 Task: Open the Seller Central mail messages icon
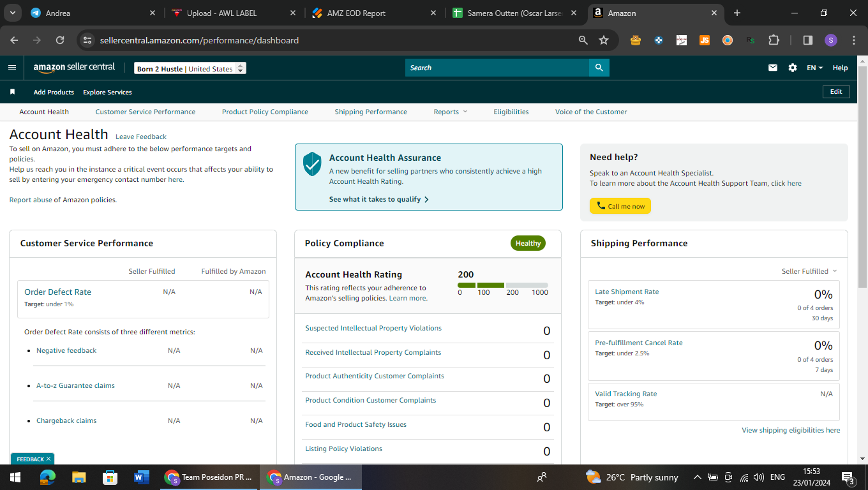tap(773, 68)
